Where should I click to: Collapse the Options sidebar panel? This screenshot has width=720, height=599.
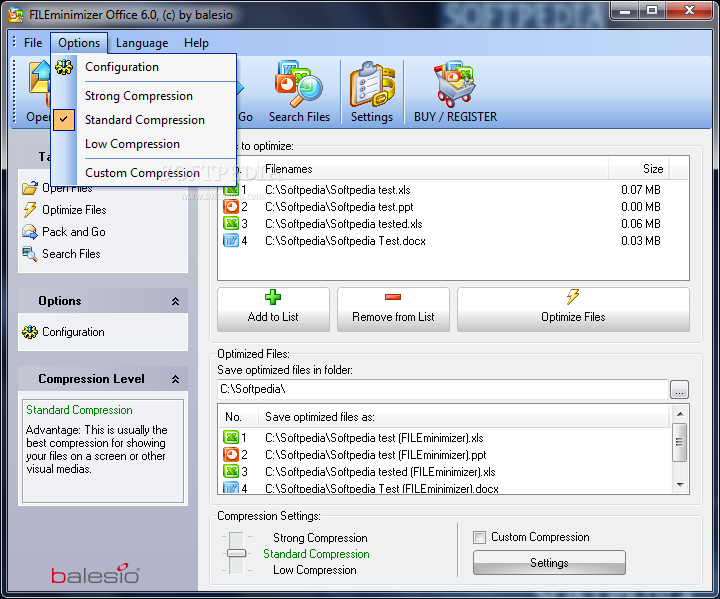(x=175, y=301)
